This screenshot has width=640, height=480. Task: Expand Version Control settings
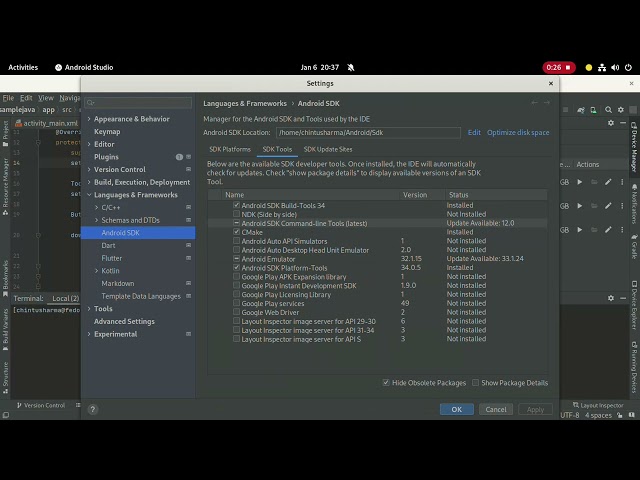pos(89,169)
